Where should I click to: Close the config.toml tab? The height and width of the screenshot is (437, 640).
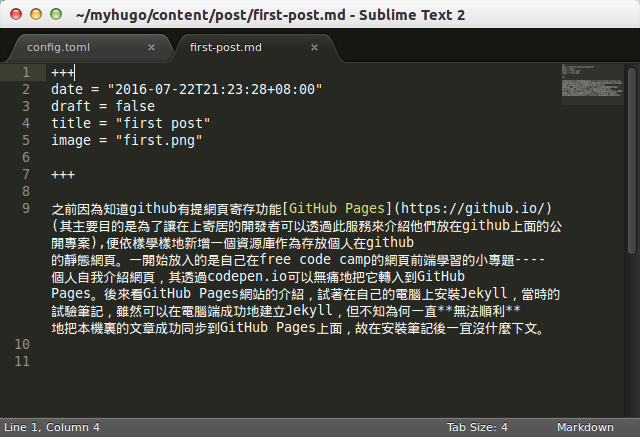(151, 48)
